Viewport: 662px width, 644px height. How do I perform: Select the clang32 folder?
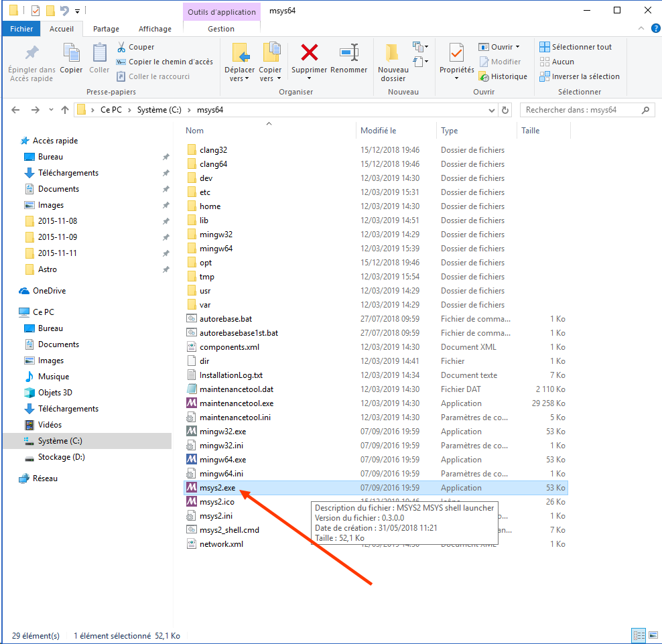pyautogui.click(x=213, y=150)
